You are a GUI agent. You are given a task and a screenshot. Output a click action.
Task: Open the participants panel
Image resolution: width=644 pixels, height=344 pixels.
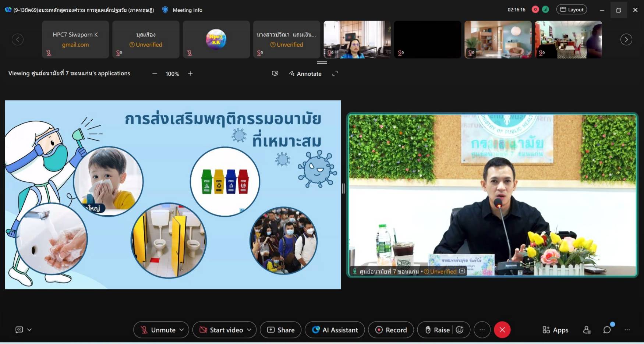[587, 330]
